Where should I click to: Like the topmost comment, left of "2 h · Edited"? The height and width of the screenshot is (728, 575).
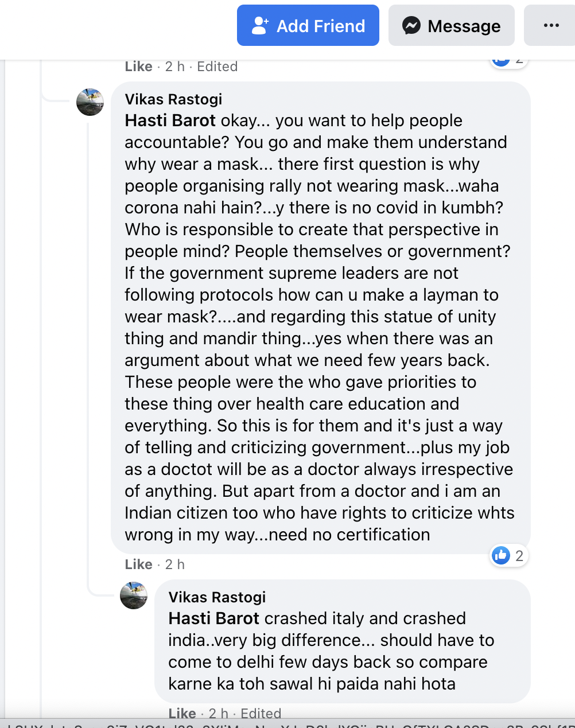(138, 67)
